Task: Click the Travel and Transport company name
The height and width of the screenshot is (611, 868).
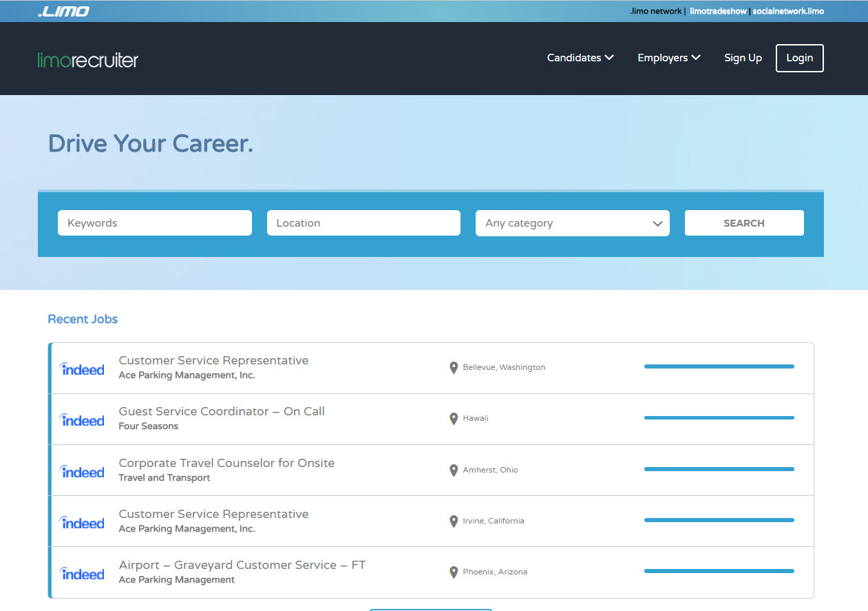Action: point(165,478)
